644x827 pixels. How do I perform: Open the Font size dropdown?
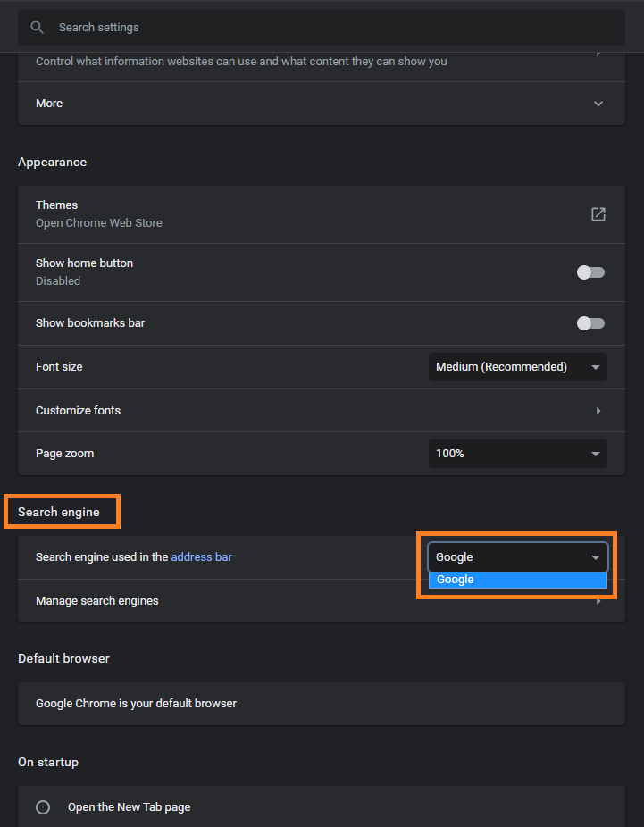[517, 367]
